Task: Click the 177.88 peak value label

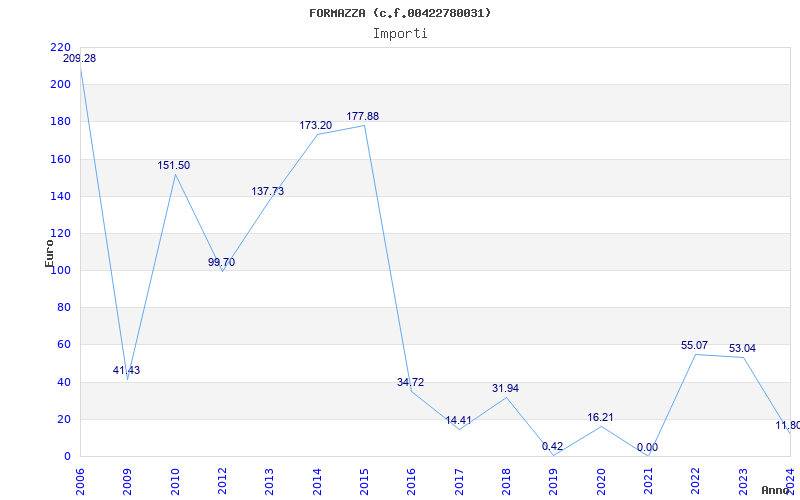Action: pos(363,116)
